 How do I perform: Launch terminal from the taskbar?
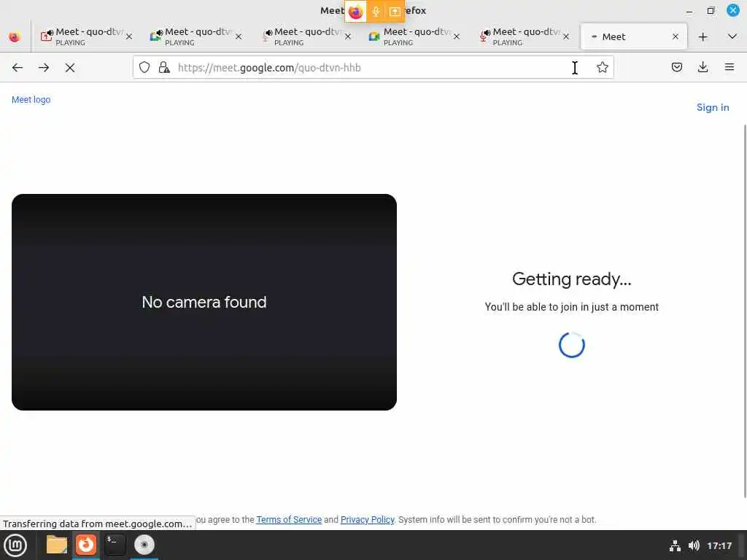[x=115, y=545]
